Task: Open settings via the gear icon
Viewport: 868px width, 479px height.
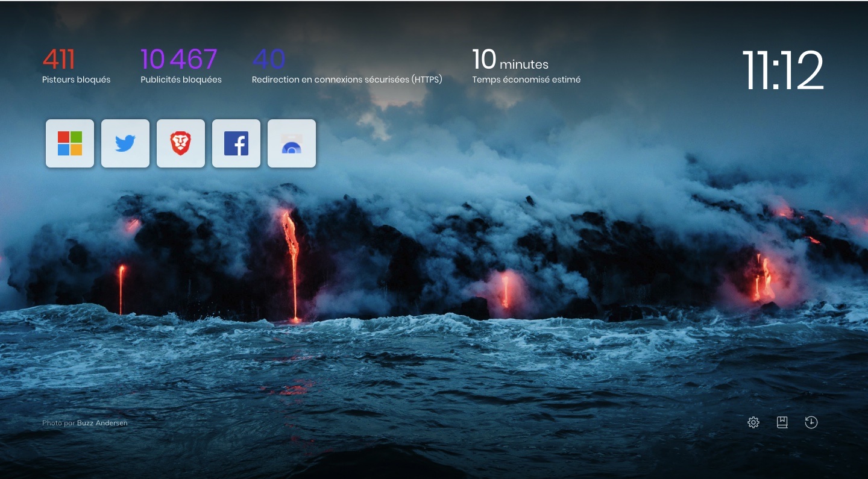Action: (753, 422)
